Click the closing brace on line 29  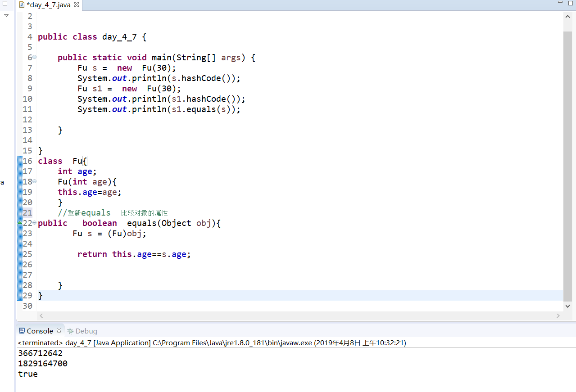click(40, 296)
